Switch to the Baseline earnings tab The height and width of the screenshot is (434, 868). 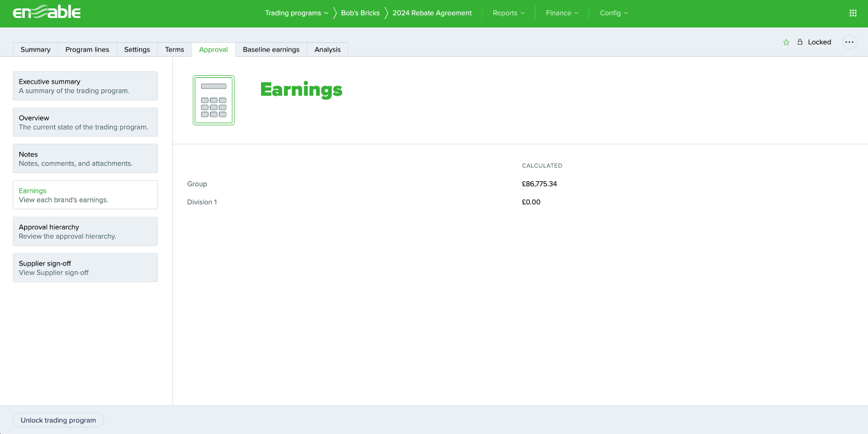[271, 49]
